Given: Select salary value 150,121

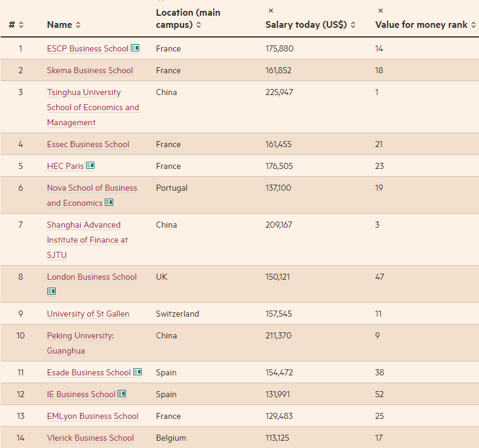Looking at the screenshot, I should point(278,277).
